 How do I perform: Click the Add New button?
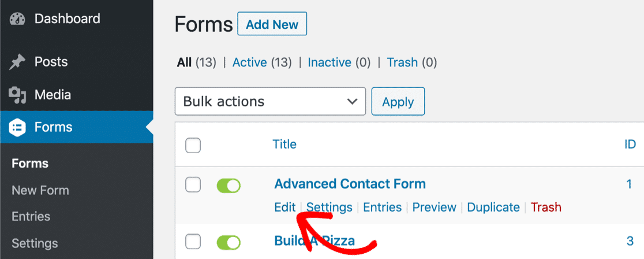pos(272,24)
